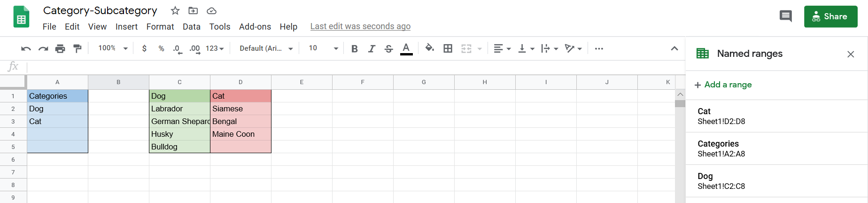Open the borders tool
This screenshot has height=203, width=868.
point(448,48)
